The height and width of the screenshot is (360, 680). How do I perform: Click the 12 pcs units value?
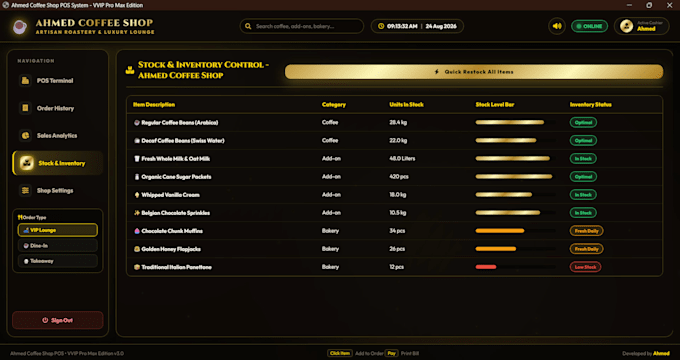pos(396,267)
